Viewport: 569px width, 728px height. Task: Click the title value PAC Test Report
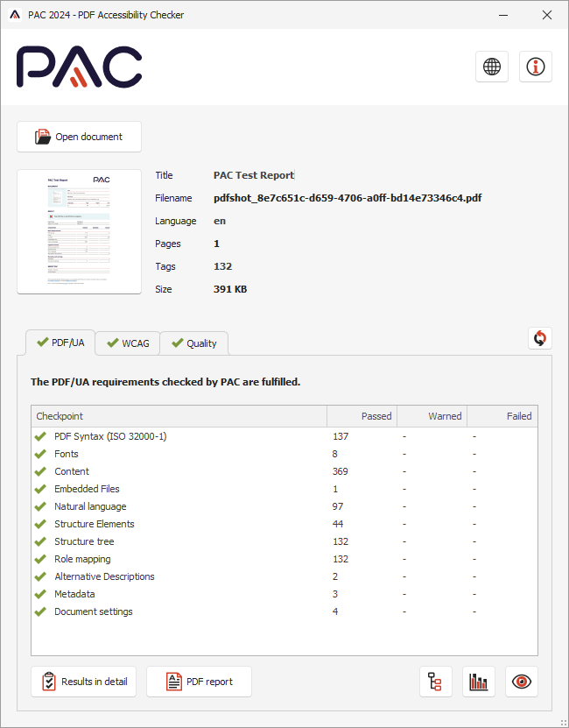coord(254,175)
